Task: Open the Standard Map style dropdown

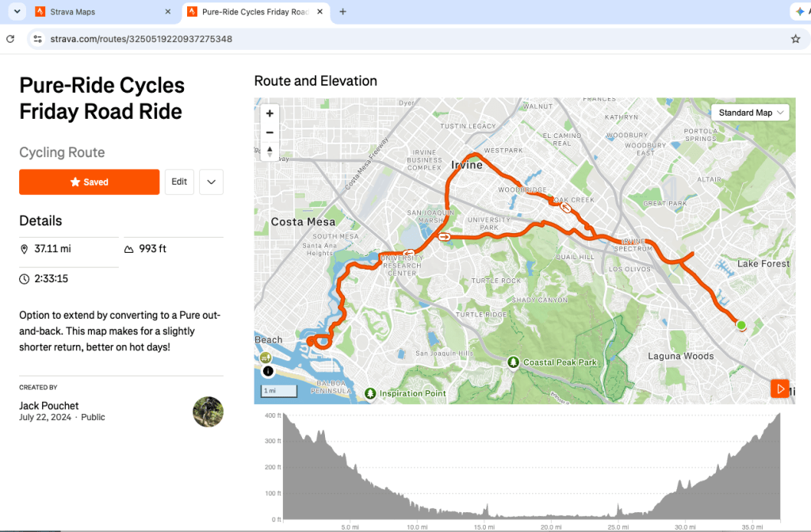Action: pos(751,113)
